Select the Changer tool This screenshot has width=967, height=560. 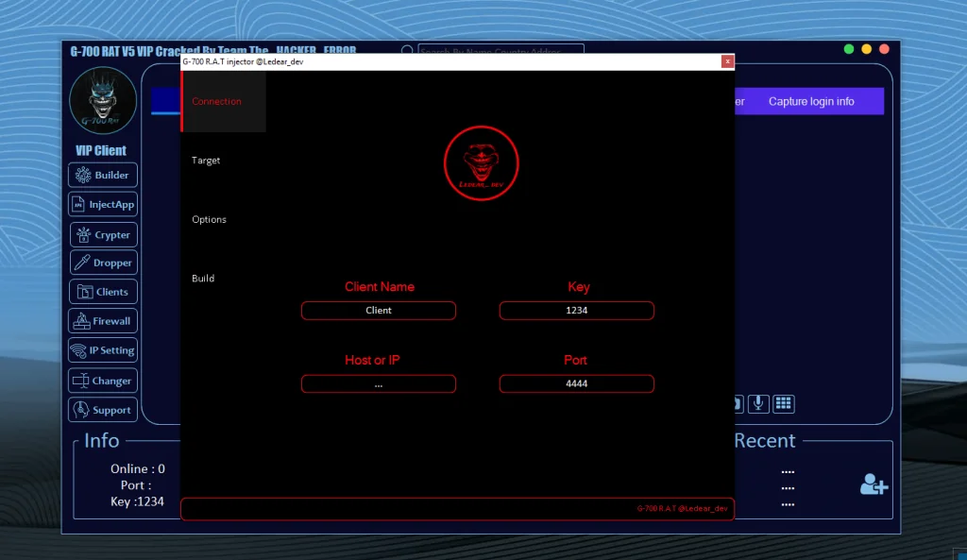(102, 380)
